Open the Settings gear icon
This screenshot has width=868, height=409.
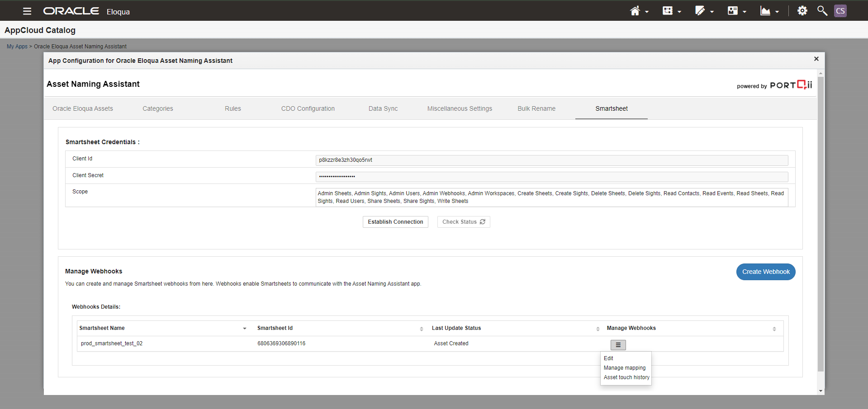802,11
